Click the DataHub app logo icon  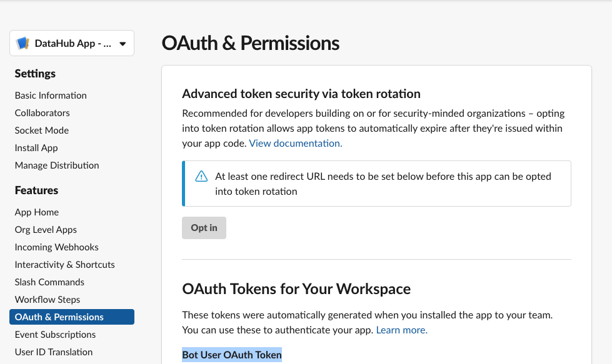[23, 44]
